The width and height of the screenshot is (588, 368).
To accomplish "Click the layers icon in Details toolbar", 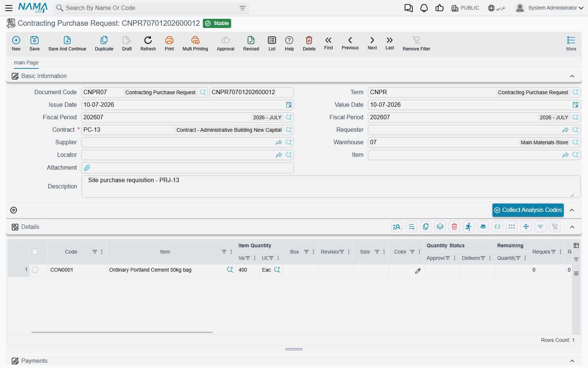I will pyautogui.click(x=440, y=227).
